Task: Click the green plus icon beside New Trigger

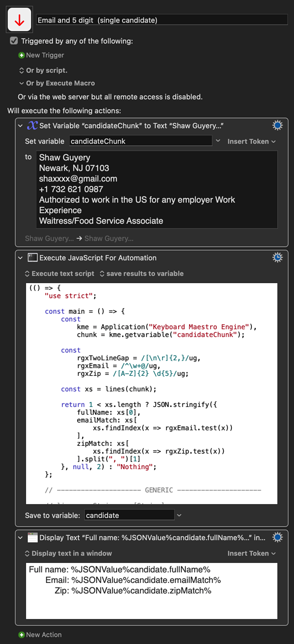Action: (x=21, y=55)
